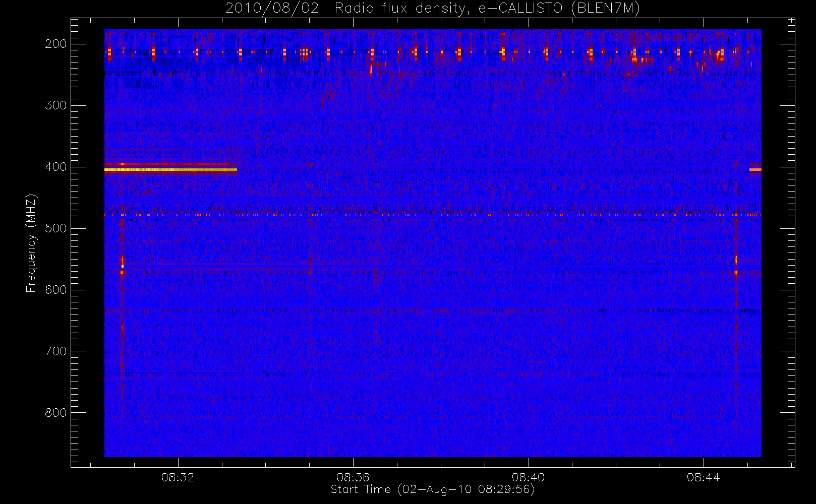Select the 800 frequency tick label
The width and height of the screenshot is (816, 504).
tap(56, 413)
